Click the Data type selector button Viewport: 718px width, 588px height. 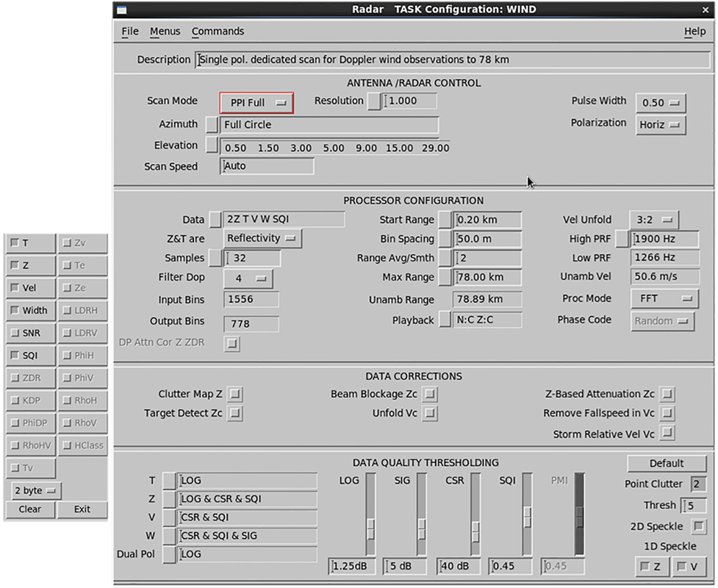215,219
